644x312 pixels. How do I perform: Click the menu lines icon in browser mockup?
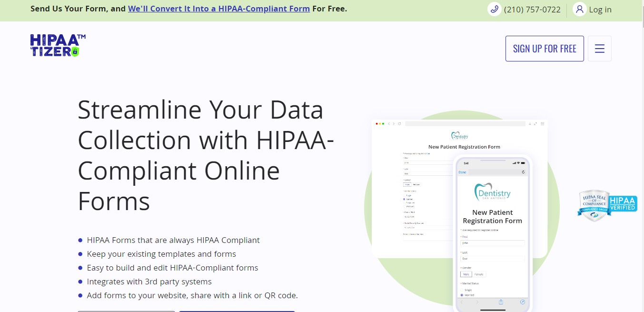click(x=542, y=124)
